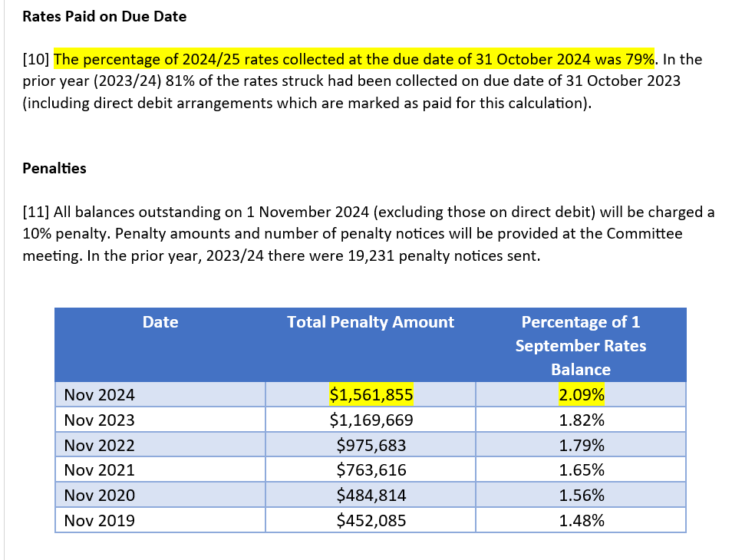This screenshot has height=560, width=732.
Task: Select the Nov 2019 date cell
Action: click(100, 521)
